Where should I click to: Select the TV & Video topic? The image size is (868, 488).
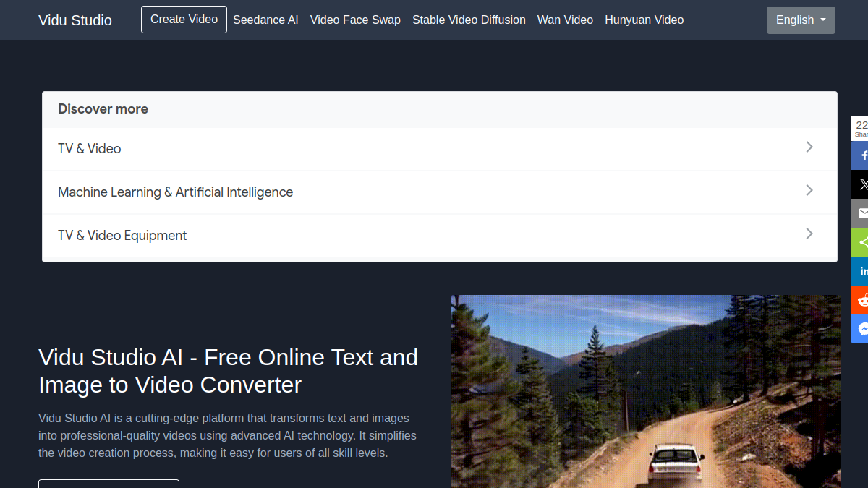click(x=440, y=149)
